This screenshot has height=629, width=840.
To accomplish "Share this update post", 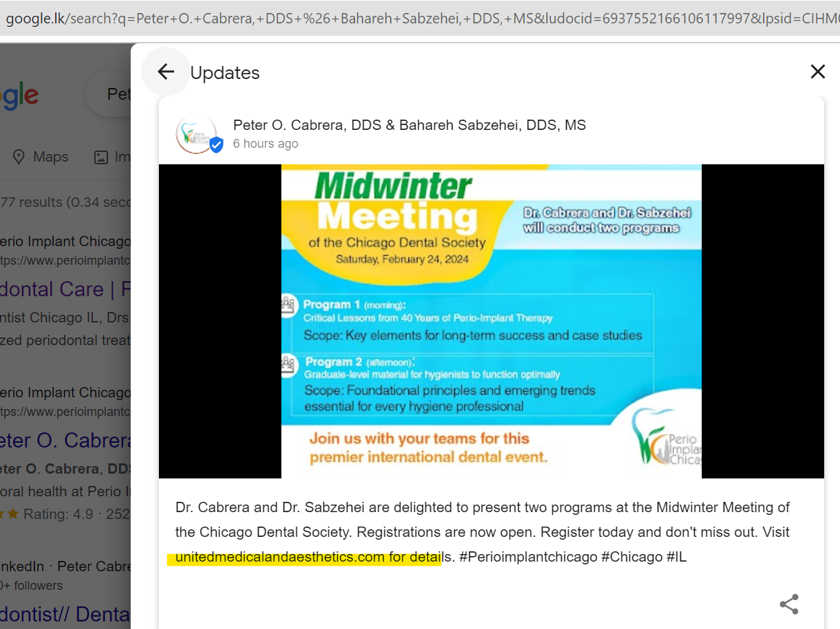I will (789, 604).
